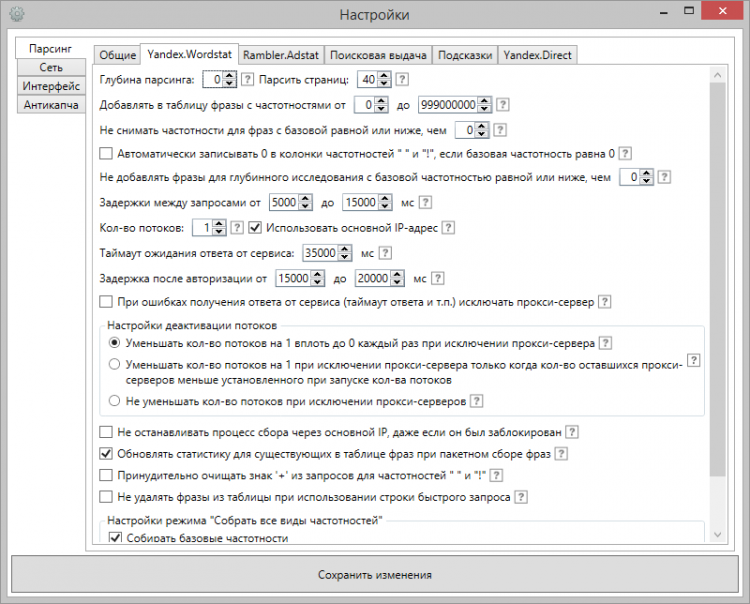The image size is (750, 604).
Task: Open help for Уменьшать на 1 вплоть до 0
Action: tap(606, 343)
